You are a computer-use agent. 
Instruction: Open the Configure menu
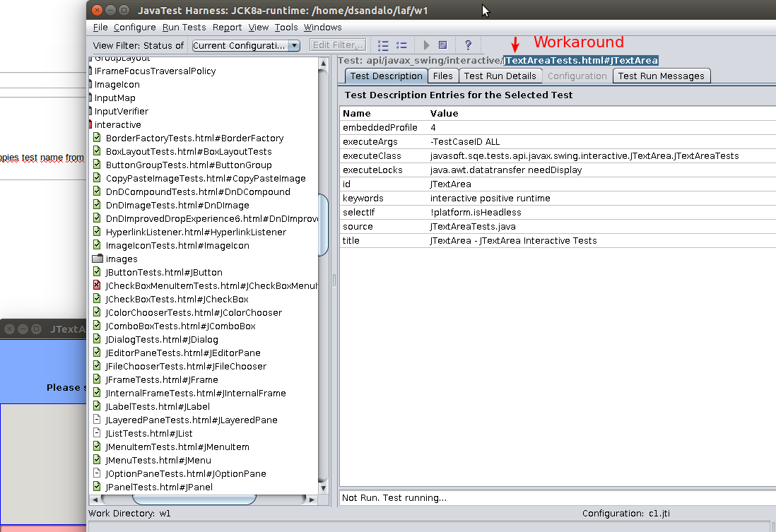tap(134, 28)
